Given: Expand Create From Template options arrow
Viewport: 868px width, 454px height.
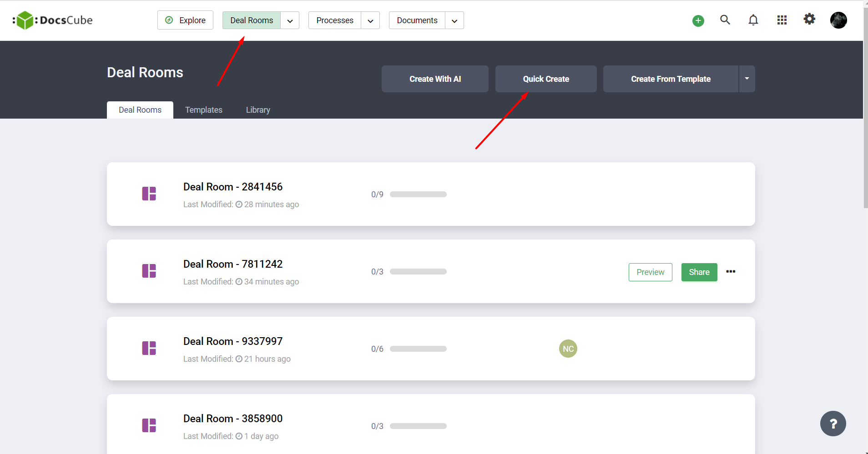Looking at the screenshot, I should 747,79.
